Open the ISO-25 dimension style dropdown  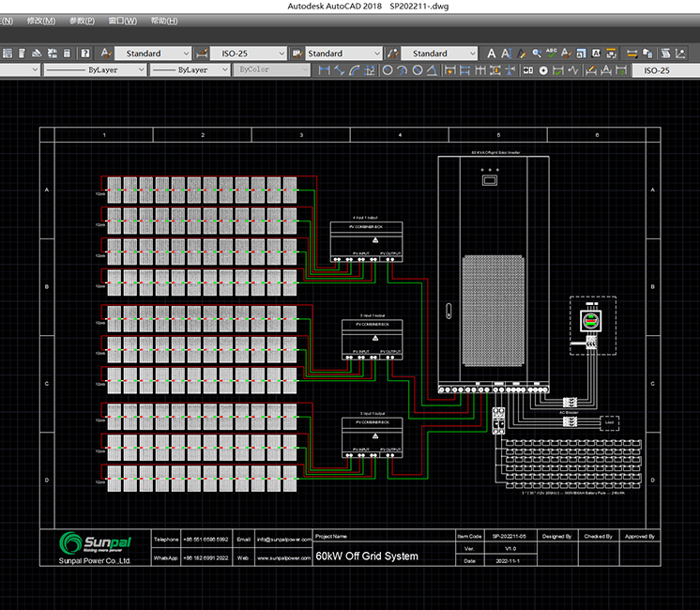coord(249,53)
